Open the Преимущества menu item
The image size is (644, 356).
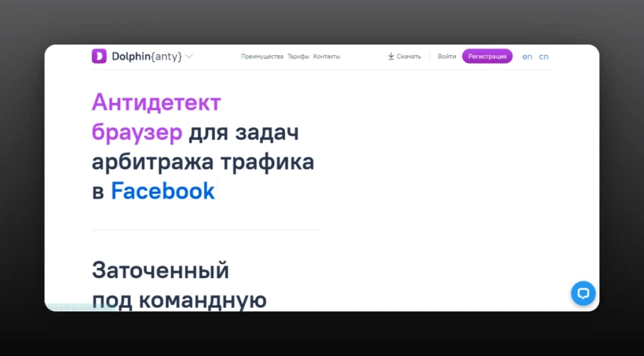262,57
